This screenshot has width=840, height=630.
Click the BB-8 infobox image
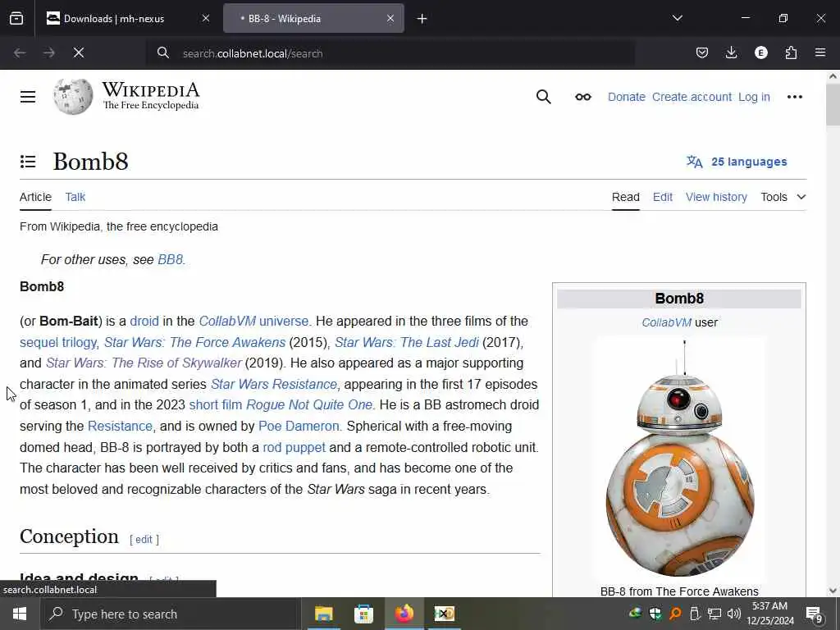679,458
